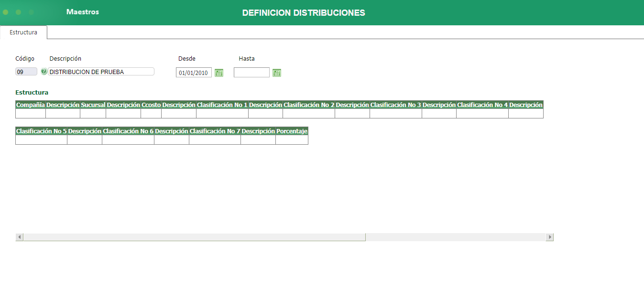Open the Desde date calendar picker

coord(219,72)
